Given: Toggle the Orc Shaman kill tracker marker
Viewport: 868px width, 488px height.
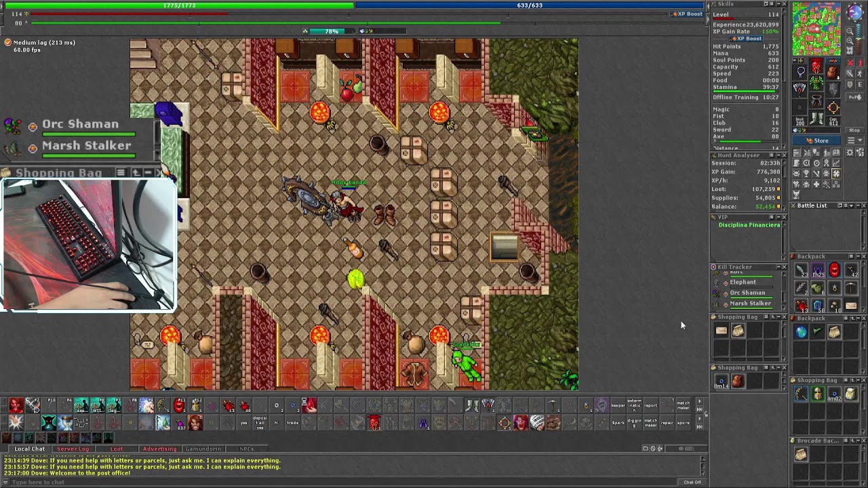Looking at the screenshot, I should 726,293.
